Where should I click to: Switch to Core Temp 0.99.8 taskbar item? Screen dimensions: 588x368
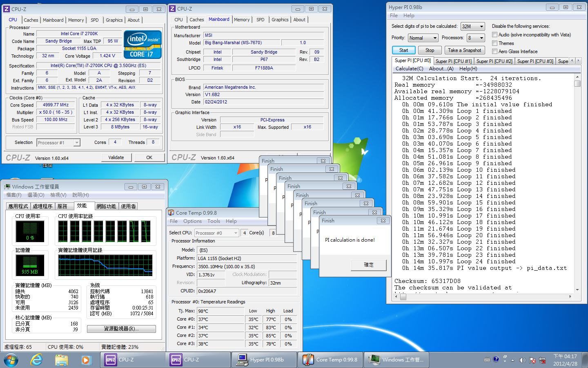[x=330, y=360]
